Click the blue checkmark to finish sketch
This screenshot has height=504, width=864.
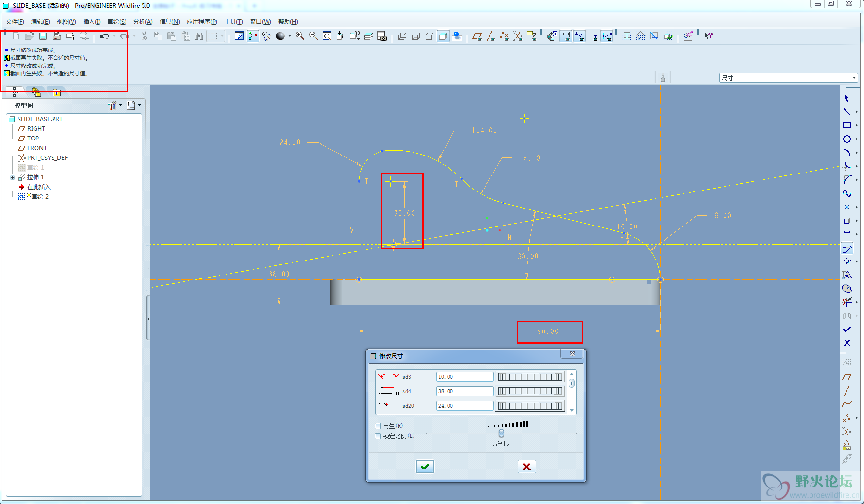click(x=846, y=330)
